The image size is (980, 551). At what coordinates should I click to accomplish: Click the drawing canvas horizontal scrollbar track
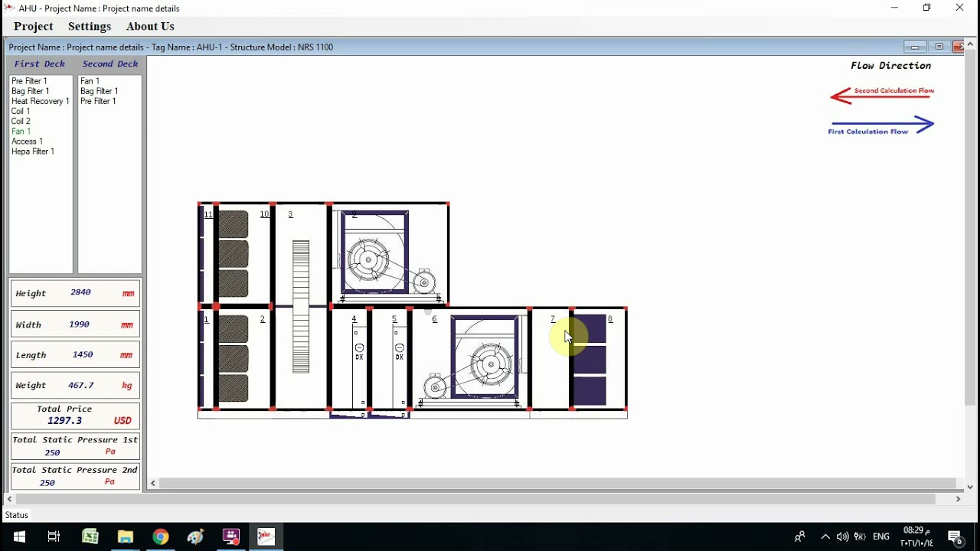coord(558,483)
